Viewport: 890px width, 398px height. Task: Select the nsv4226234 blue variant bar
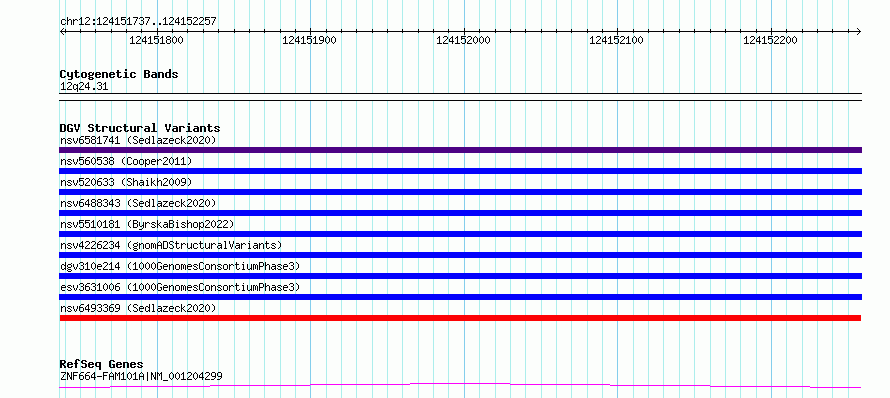[460, 255]
